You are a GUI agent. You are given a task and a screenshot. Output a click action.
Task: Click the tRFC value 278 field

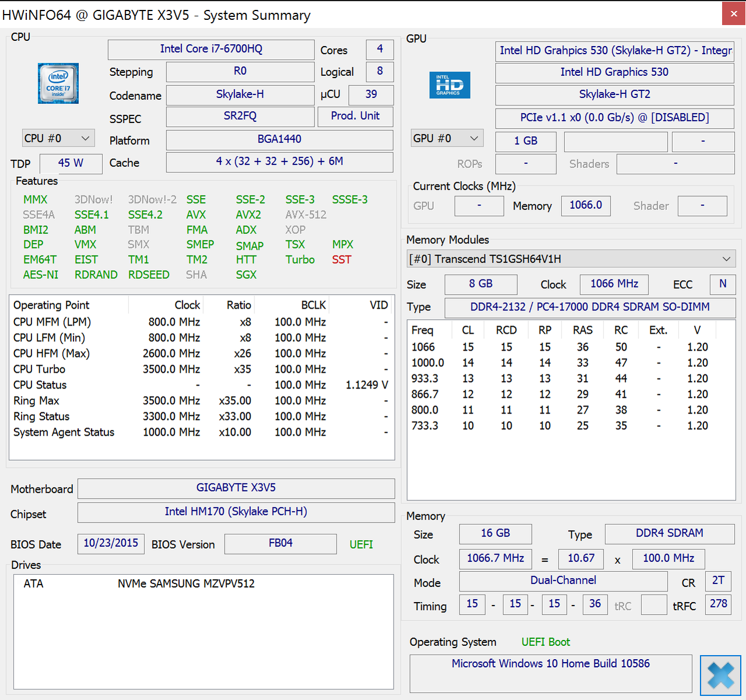point(719,604)
